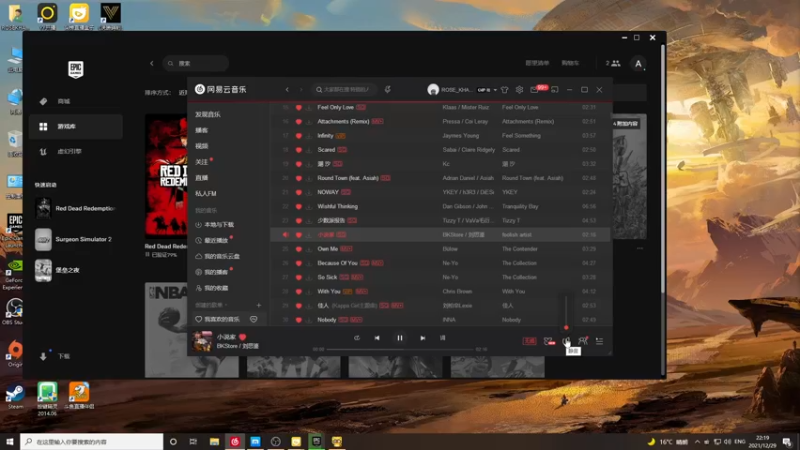Screen dimensions: 800x450
Task: Click the Epic Games search field
Action: point(196,63)
